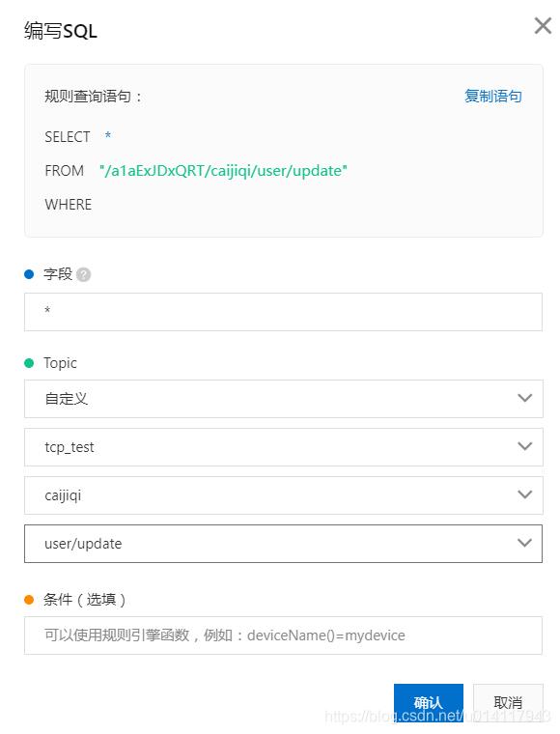Expand the tcp_test product dropdown
This screenshot has height=734, width=560.
(284, 447)
